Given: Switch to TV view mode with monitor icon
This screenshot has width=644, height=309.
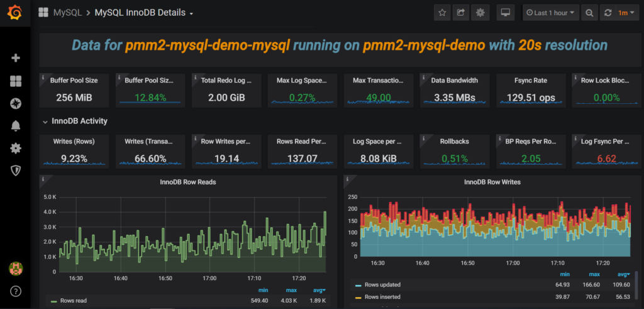Looking at the screenshot, I should [x=505, y=13].
